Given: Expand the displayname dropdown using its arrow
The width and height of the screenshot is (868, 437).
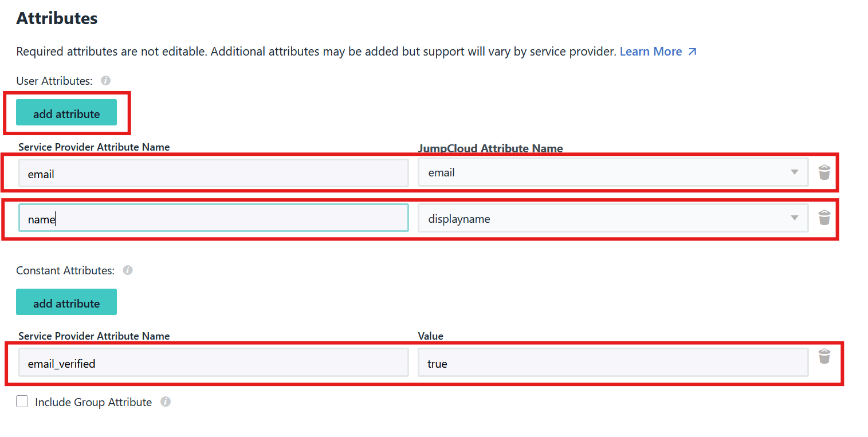Looking at the screenshot, I should tap(795, 218).
